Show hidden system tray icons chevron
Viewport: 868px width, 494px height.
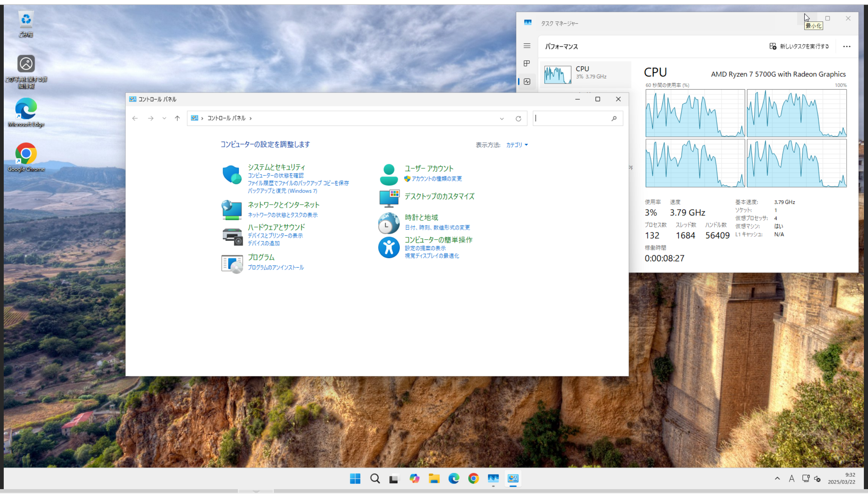point(777,479)
